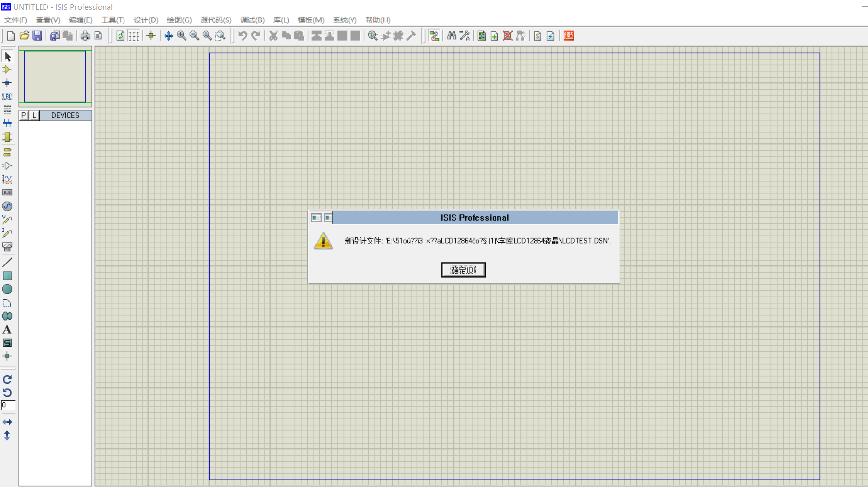Click the Cut scissors icon
Image resolution: width=868 pixels, height=487 pixels.
click(x=273, y=36)
